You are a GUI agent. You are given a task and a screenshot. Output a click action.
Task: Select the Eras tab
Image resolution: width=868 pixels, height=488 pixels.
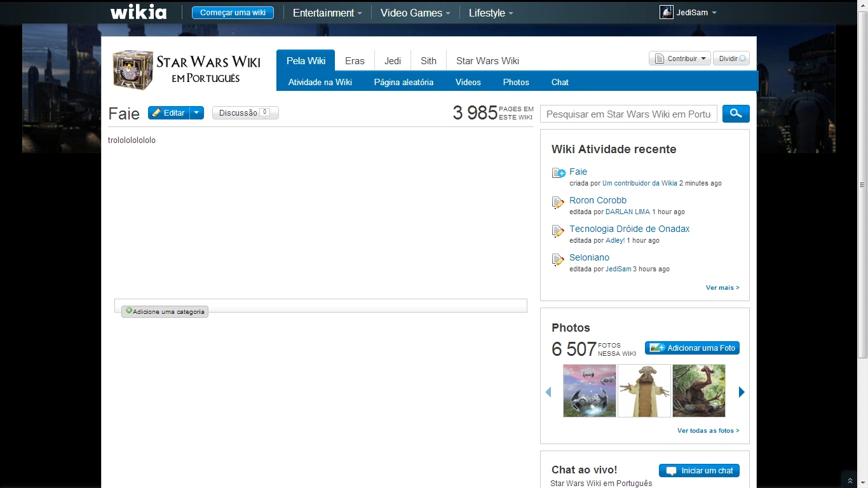(x=355, y=61)
